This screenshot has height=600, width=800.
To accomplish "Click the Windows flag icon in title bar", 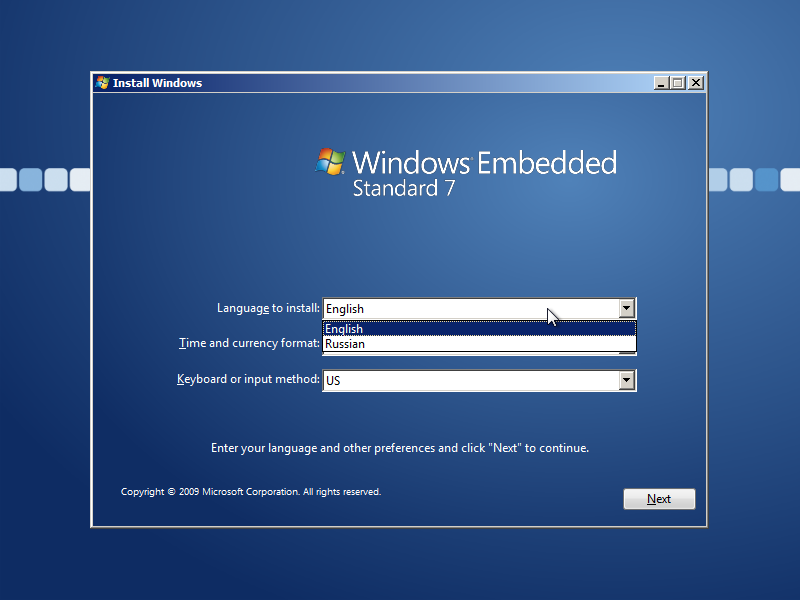I will pyautogui.click(x=103, y=83).
